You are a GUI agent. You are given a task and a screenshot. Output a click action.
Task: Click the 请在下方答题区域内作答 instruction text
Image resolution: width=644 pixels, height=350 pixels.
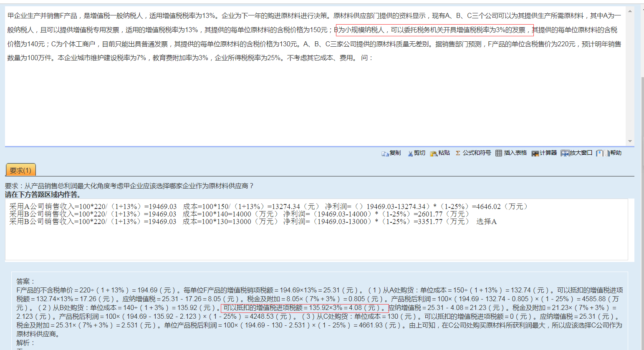(x=43, y=194)
